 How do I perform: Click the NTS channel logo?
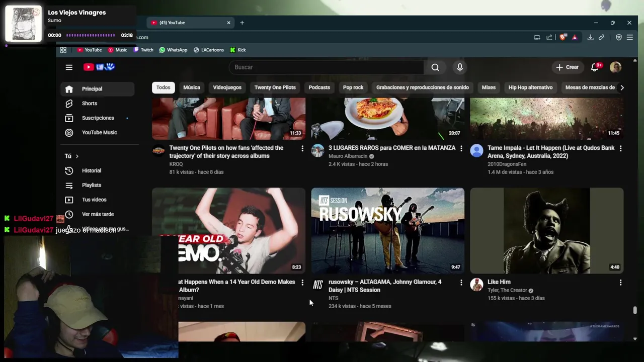pyautogui.click(x=317, y=285)
